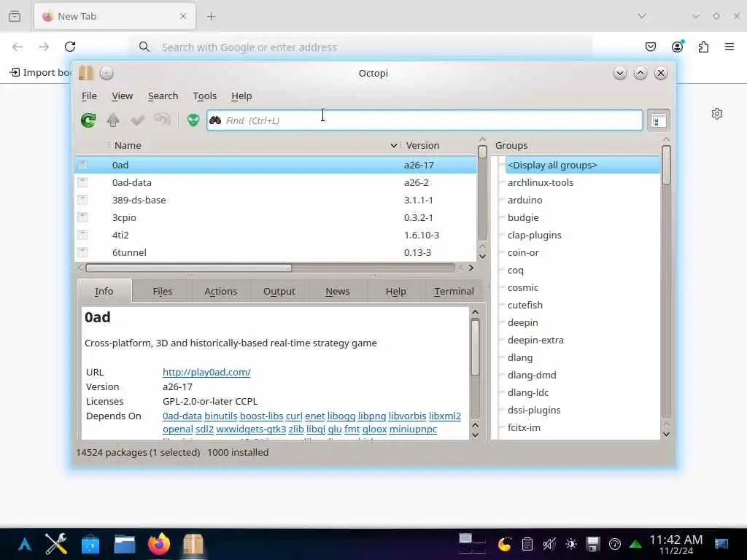Select the cosmic group
Image resolution: width=747 pixels, height=560 pixels.
coord(522,287)
